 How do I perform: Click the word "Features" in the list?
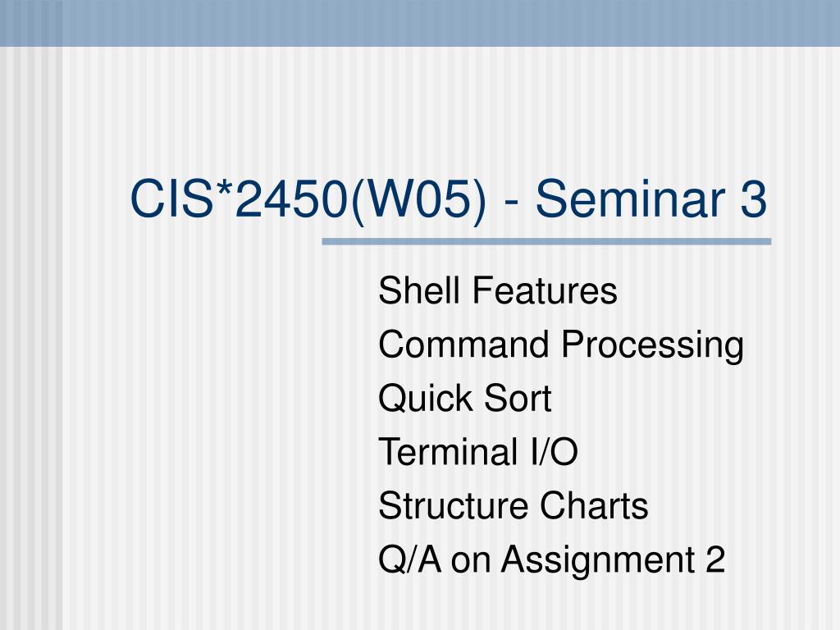545,290
